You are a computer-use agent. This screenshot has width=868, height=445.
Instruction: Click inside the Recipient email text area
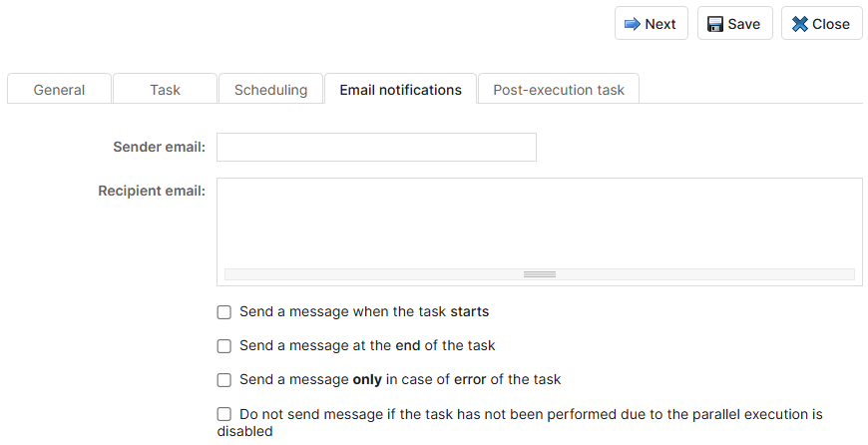(539, 222)
